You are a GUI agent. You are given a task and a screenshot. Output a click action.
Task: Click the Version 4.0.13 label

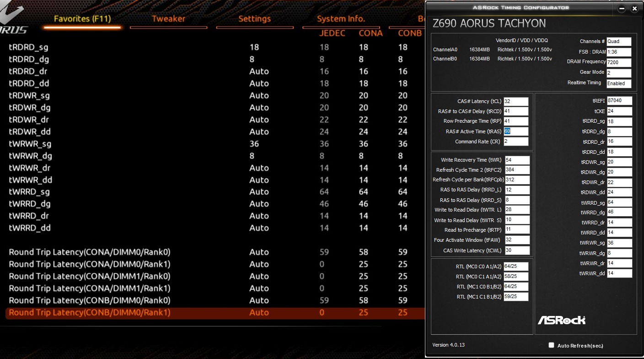tap(448, 345)
